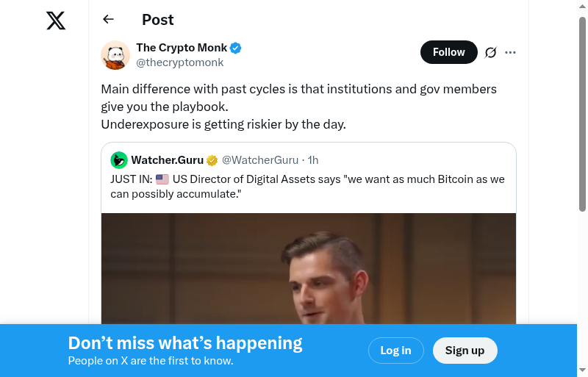Click the scrollbar down arrow
Image resolution: width=588 pixels, height=377 pixels.
click(x=583, y=370)
